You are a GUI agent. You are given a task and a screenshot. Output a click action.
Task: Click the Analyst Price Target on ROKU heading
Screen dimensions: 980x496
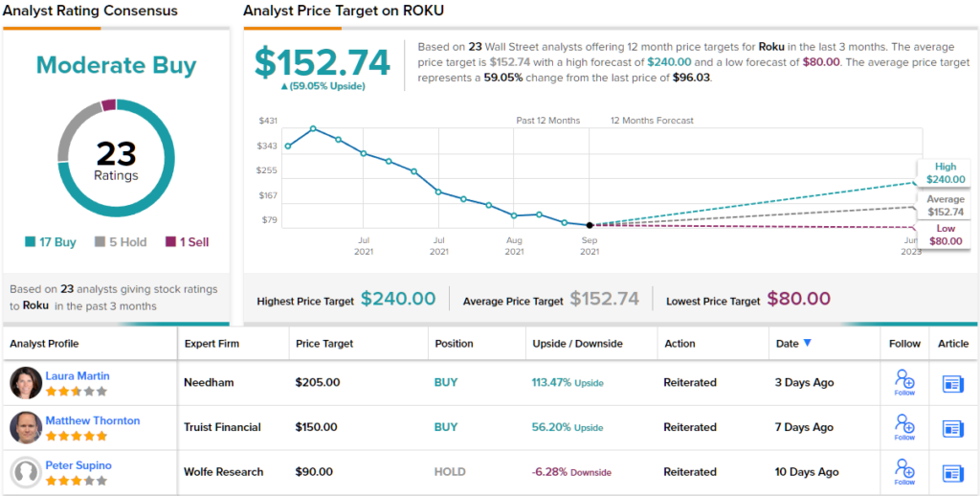click(344, 11)
